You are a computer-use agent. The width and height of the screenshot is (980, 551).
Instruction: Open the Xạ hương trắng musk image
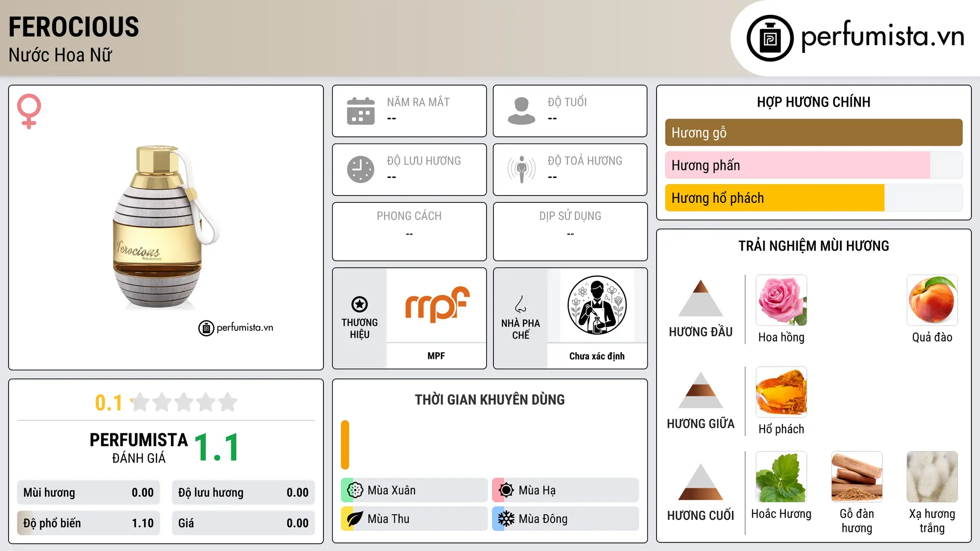coord(932,477)
